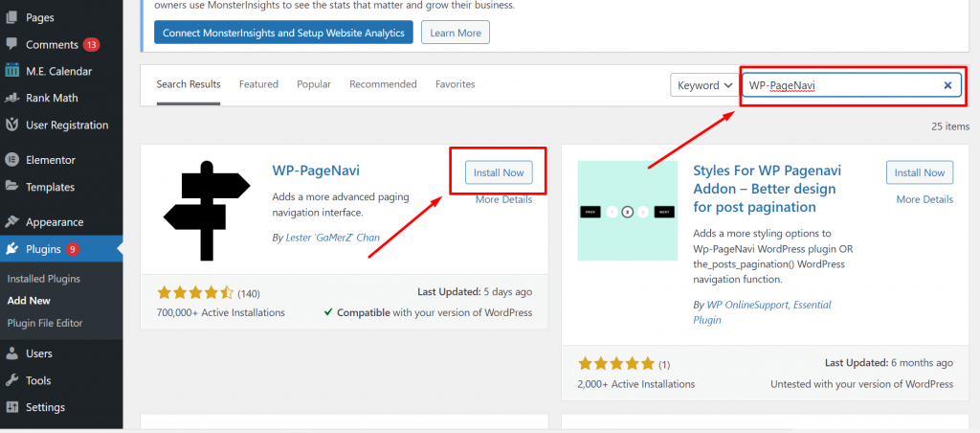Install Styles For WP Pagenavi Addon
This screenshot has height=433, width=980.
(x=920, y=172)
